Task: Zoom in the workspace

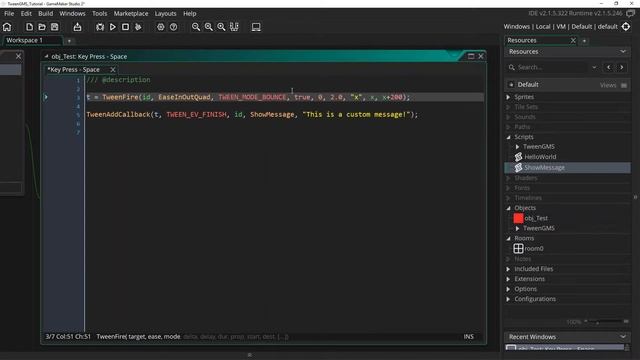Action: pyautogui.click(x=221, y=27)
